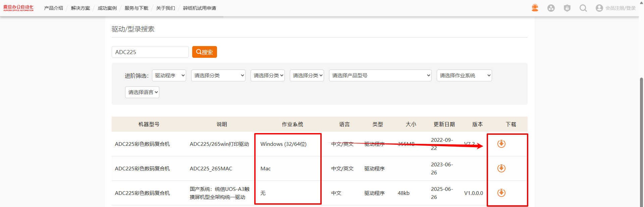The image size is (644, 207).
Task: Click 驱动程序 type in the Mac row
Action: 374,169
